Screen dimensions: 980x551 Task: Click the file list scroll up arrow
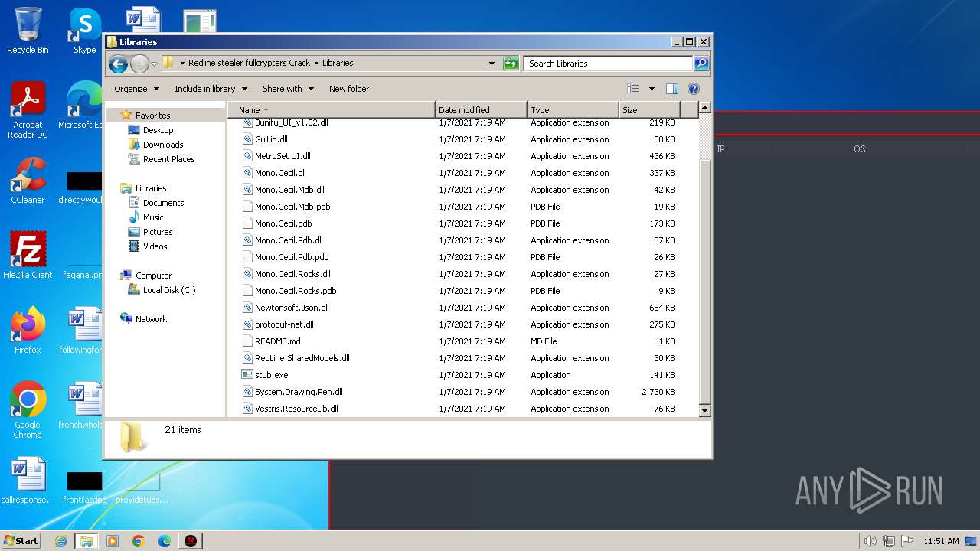click(x=705, y=108)
